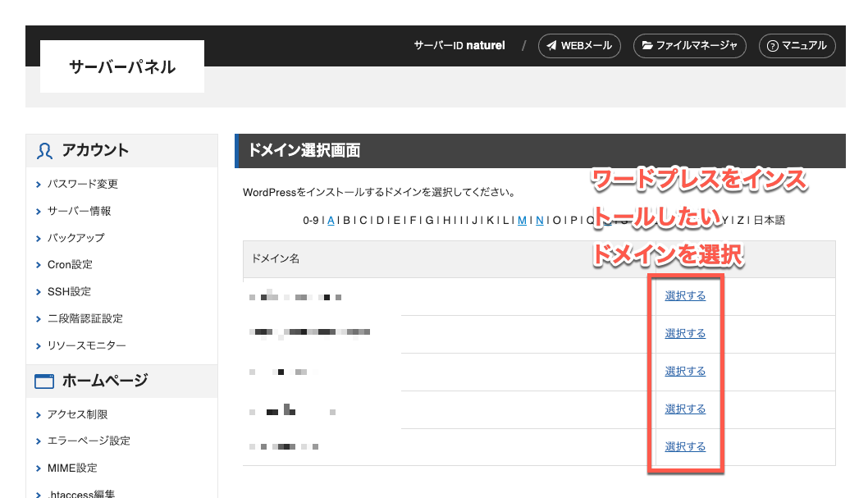Filter domains by letter M
The image size is (868, 498).
[x=522, y=220]
